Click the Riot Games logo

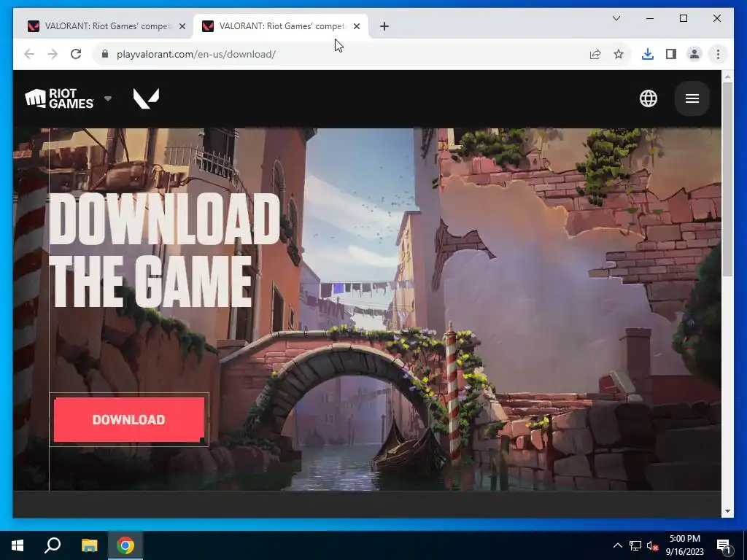point(59,98)
